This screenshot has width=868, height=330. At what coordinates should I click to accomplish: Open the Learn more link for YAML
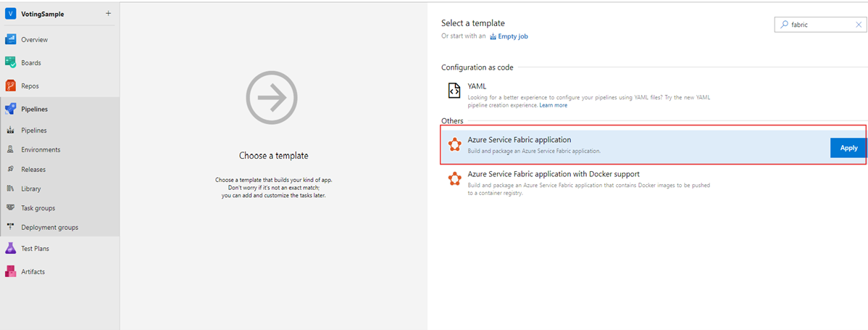tap(554, 105)
